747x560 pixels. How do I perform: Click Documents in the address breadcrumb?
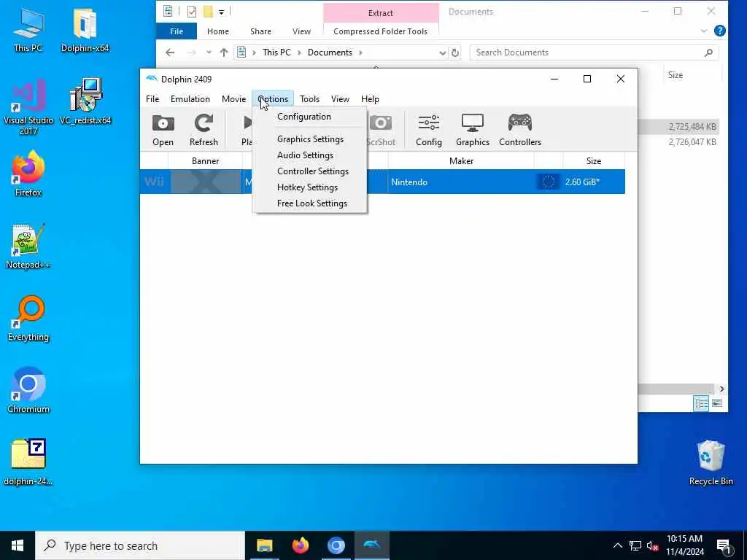330,52
